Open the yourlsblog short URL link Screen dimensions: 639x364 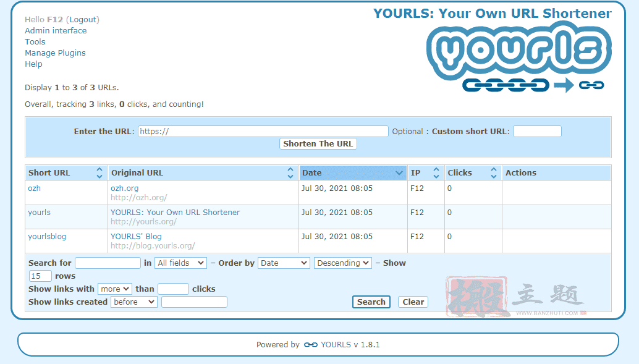click(x=47, y=237)
